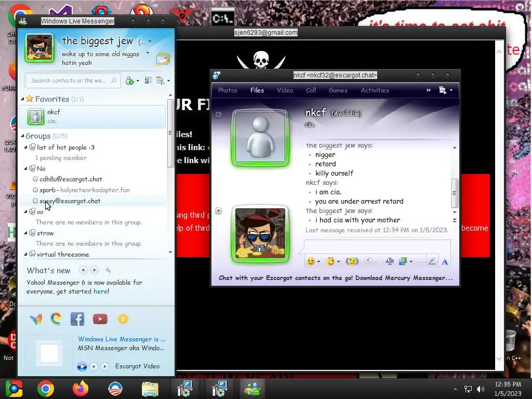532x399 pixels.
Task: Click the contact list scrollbar thumb
Action: click(x=170, y=133)
